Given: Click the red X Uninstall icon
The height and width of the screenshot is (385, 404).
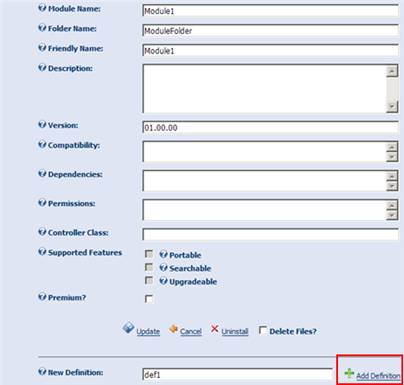Looking at the screenshot, I should tap(215, 329).
